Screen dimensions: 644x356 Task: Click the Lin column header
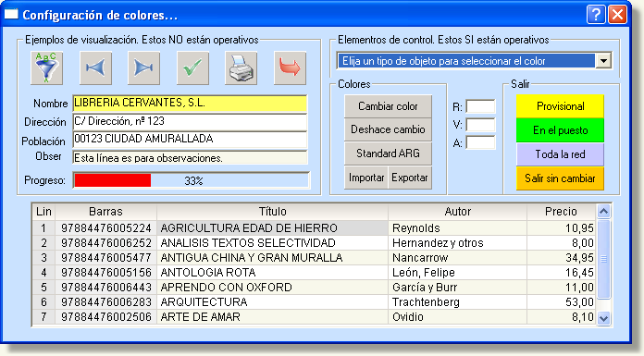[x=43, y=212]
